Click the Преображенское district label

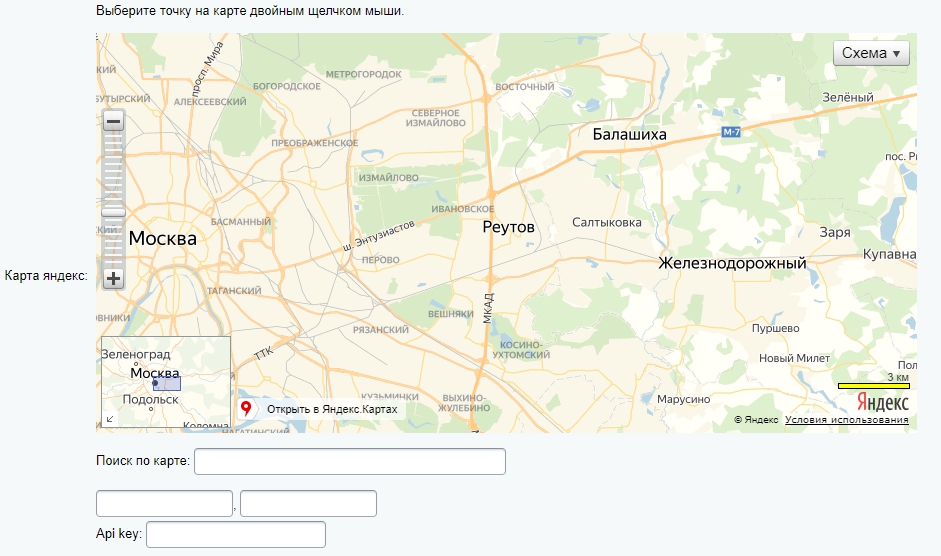click(x=314, y=143)
